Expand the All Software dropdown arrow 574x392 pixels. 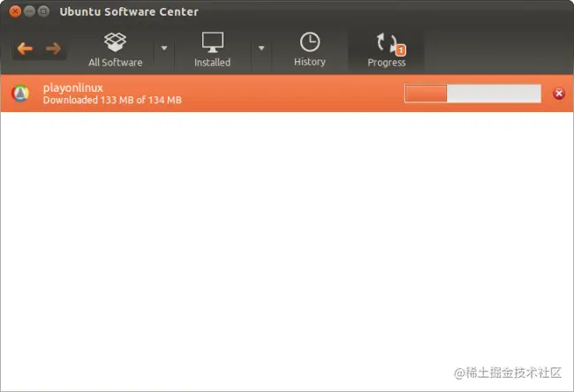tap(164, 48)
